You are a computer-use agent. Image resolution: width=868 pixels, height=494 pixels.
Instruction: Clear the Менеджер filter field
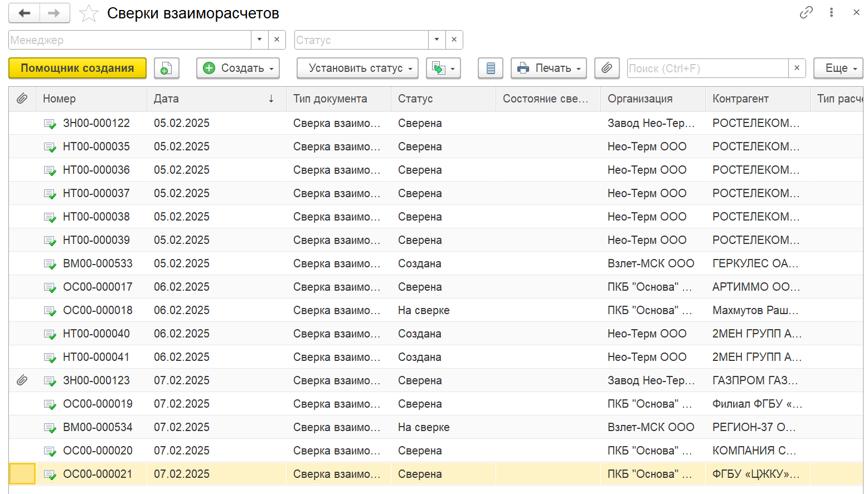coord(277,40)
